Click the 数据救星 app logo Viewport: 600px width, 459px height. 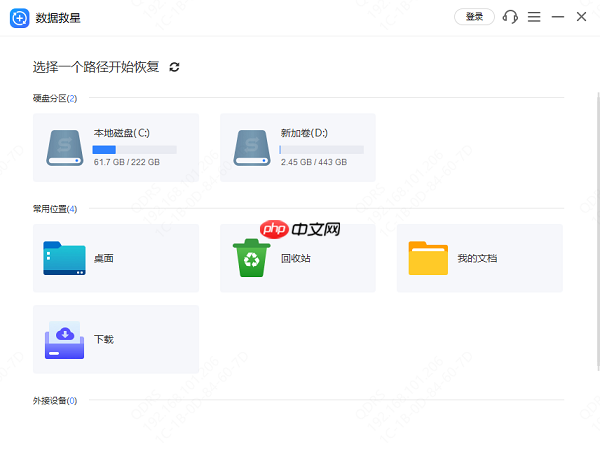click(18, 17)
